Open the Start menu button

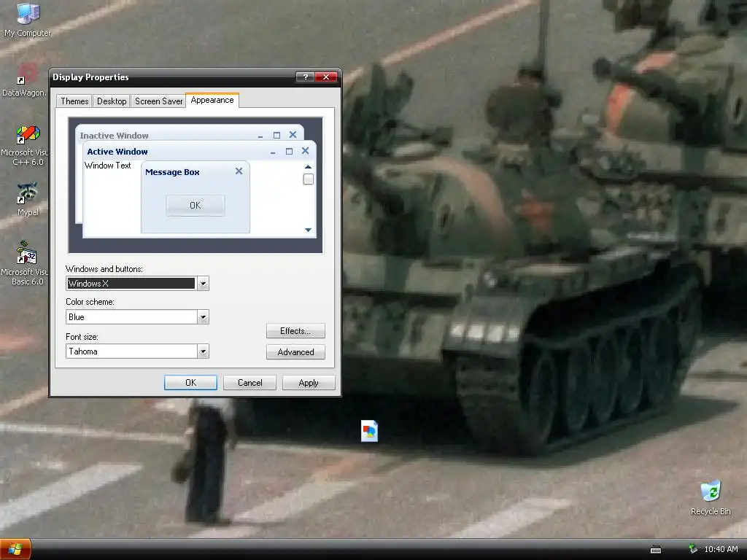15,550
